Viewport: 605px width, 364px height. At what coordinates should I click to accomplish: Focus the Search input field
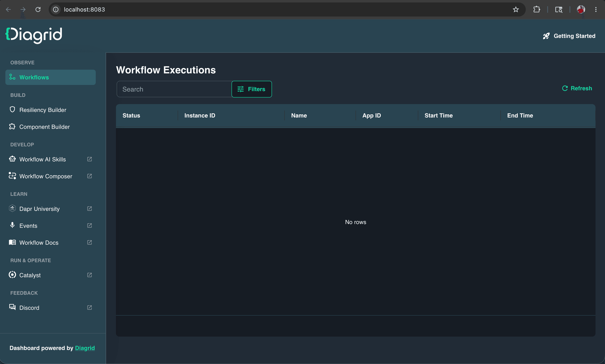174,89
